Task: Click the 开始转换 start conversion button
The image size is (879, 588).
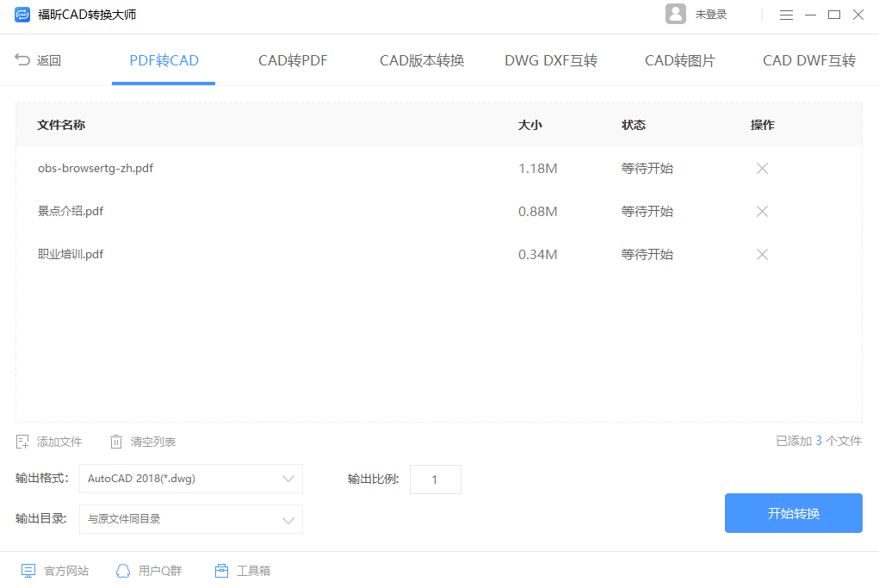Action: [793, 513]
